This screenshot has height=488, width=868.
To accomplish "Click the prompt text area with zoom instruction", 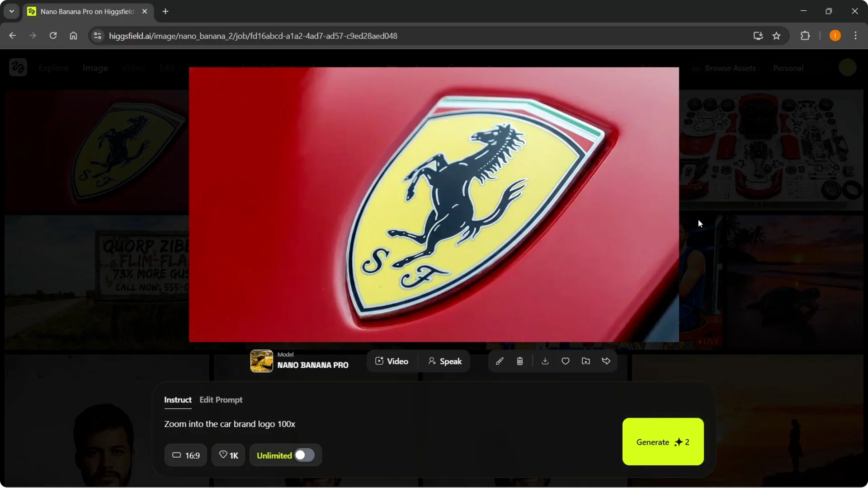I will 230,424.
